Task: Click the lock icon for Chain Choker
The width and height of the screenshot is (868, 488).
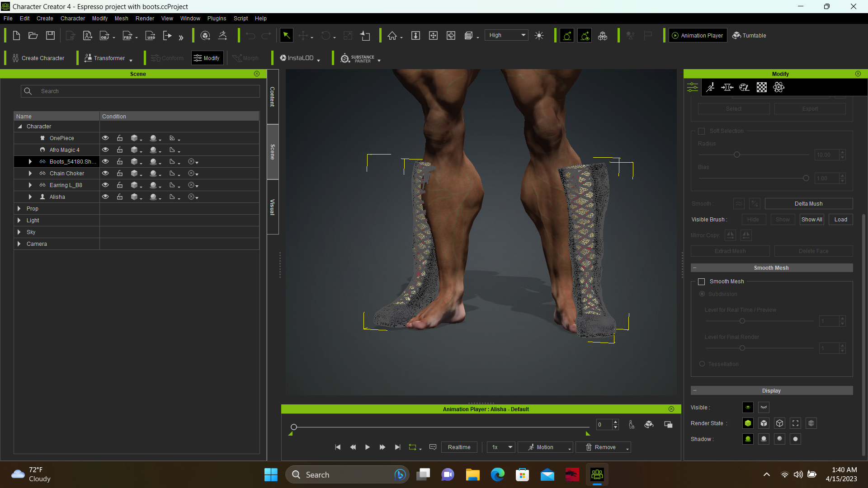Action: coord(120,174)
